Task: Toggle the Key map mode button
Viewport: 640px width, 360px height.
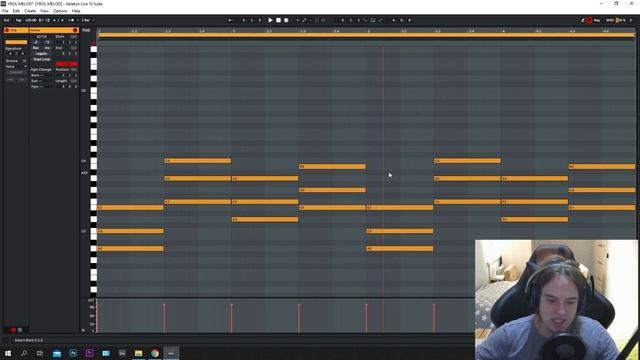Action: [x=597, y=20]
